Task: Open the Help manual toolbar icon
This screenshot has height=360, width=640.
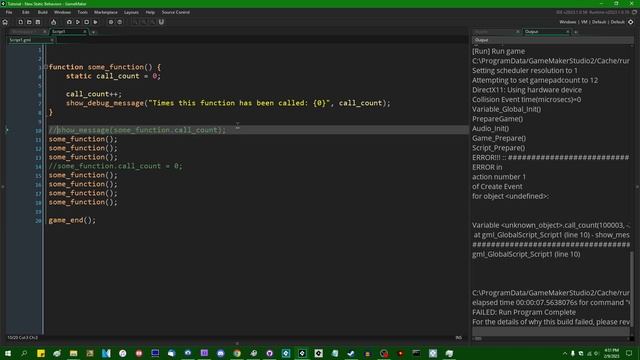Action: point(120,22)
